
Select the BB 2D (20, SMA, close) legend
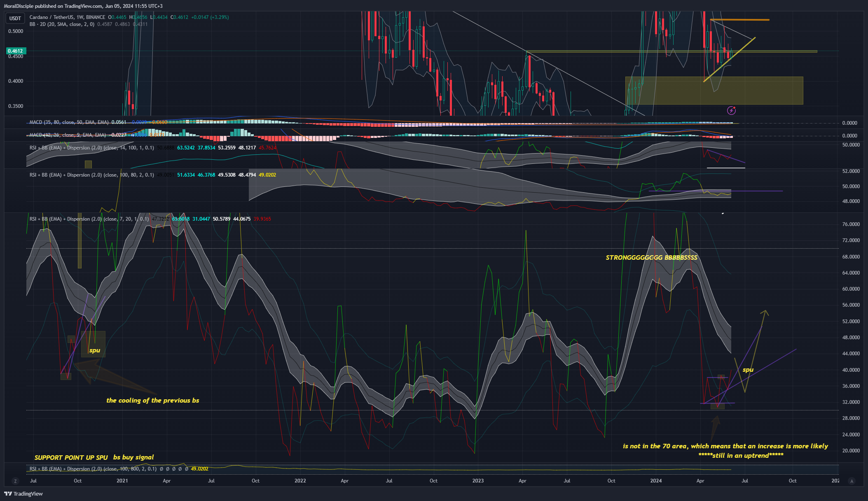(62, 24)
